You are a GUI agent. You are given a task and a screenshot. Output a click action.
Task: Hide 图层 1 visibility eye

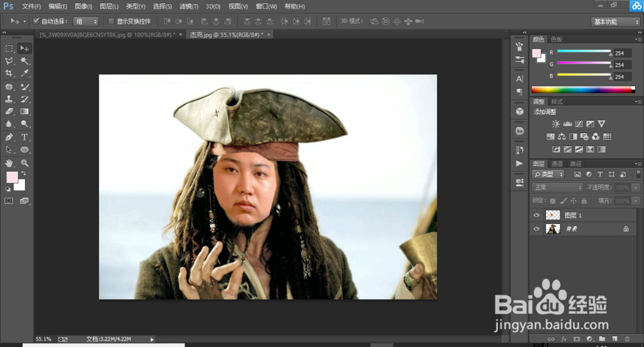[x=536, y=215]
